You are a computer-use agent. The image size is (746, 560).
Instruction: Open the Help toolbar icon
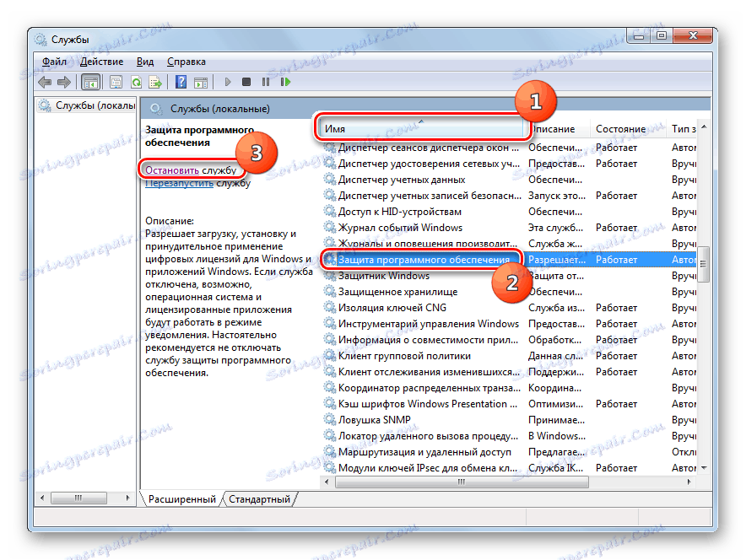click(x=181, y=82)
